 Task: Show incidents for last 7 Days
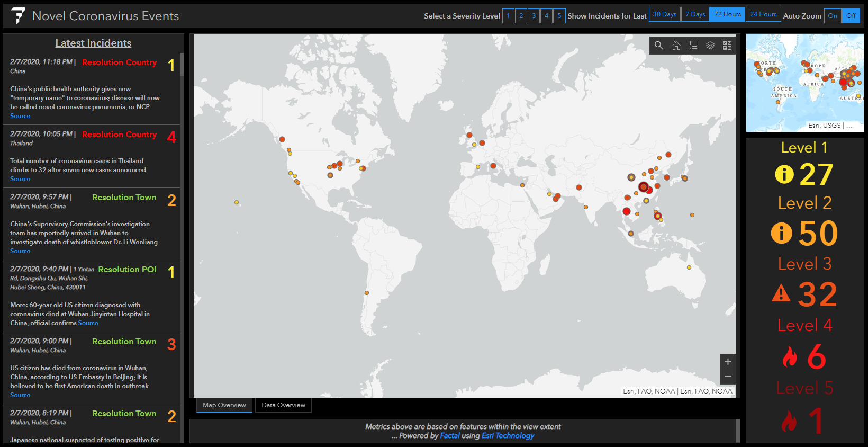click(695, 14)
